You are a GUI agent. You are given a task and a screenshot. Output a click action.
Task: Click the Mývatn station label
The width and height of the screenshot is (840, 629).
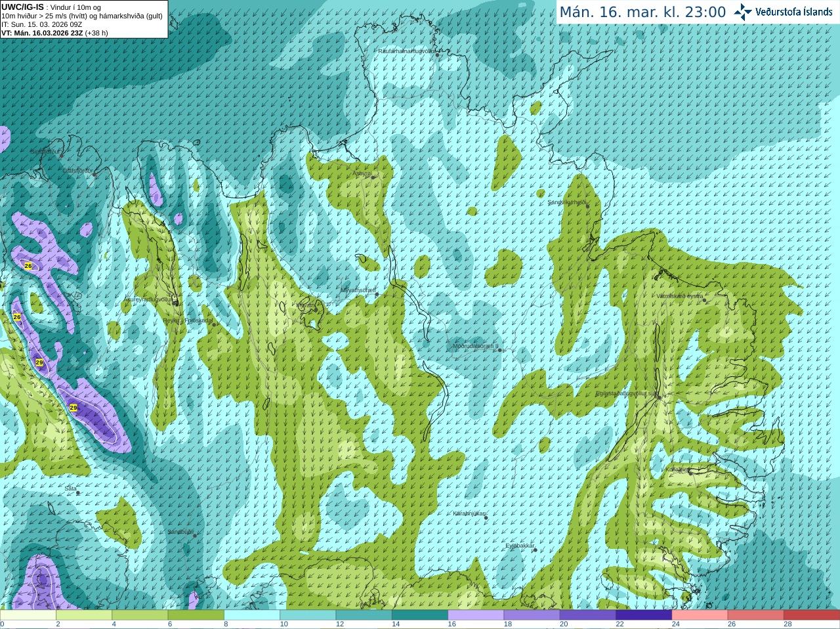(x=306, y=305)
